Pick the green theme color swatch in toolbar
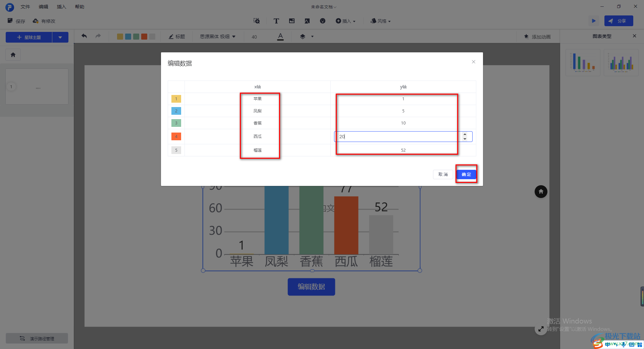The width and height of the screenshot is (644, 349). (136, 36)
